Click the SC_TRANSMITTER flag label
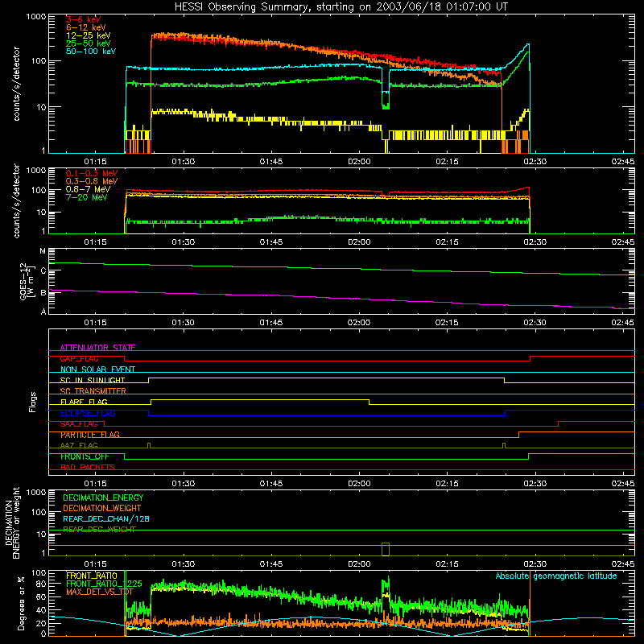Viewport: 644px width, 644px height. click(x=93, y=391)
